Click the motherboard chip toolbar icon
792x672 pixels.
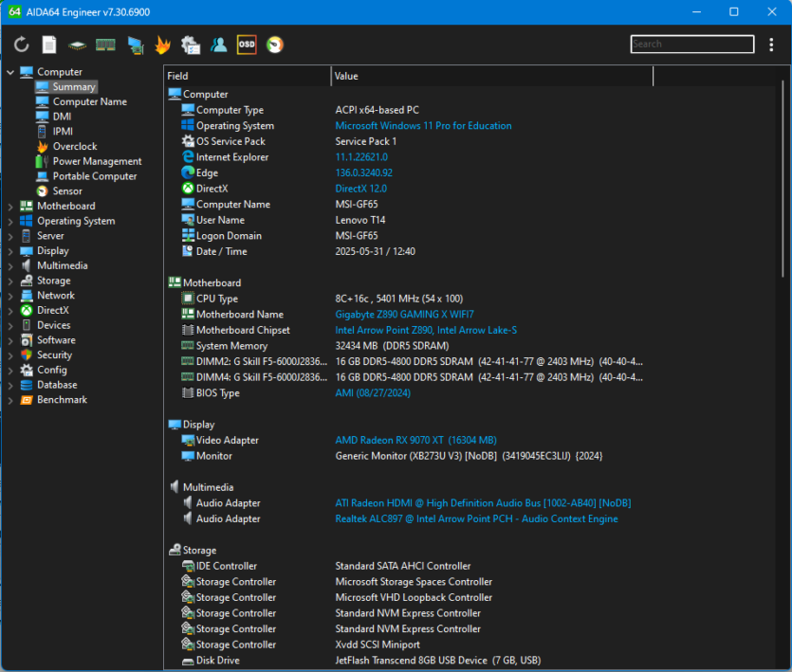pos(77,45)
